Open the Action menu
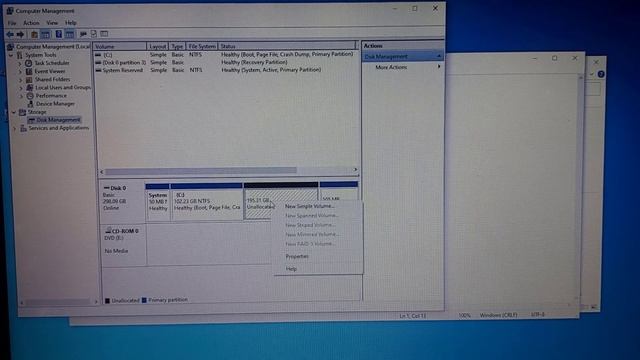640x360 pixels. coord(31,23)
